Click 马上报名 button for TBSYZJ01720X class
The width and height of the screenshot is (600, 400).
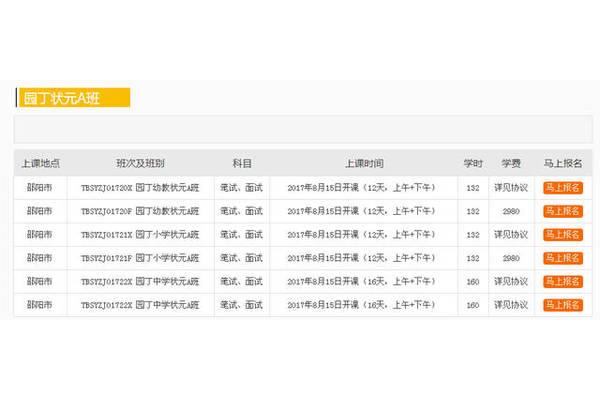pyautogui.click(x=563, y=188)
